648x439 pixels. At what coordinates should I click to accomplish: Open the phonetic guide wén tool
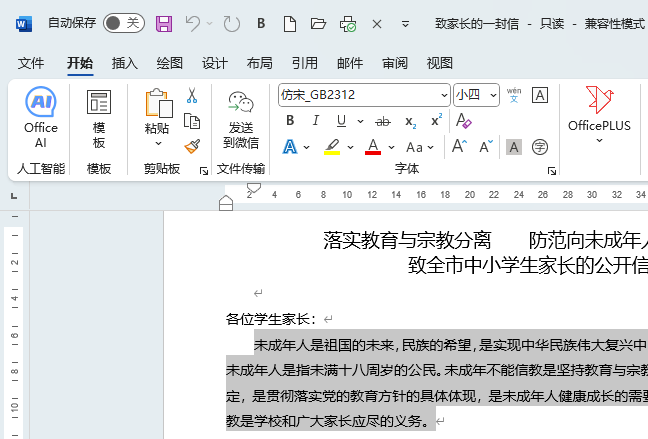pos(514,95)
